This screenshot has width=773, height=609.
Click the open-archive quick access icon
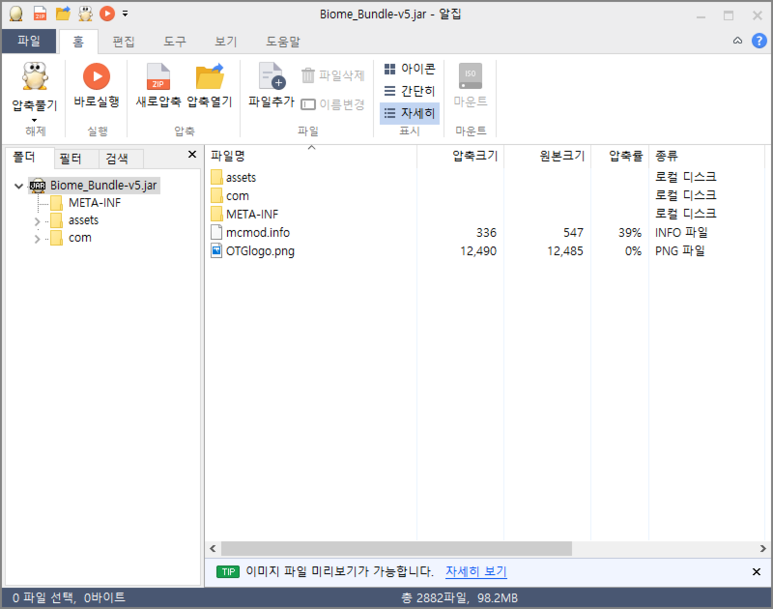tap(63, 14)
